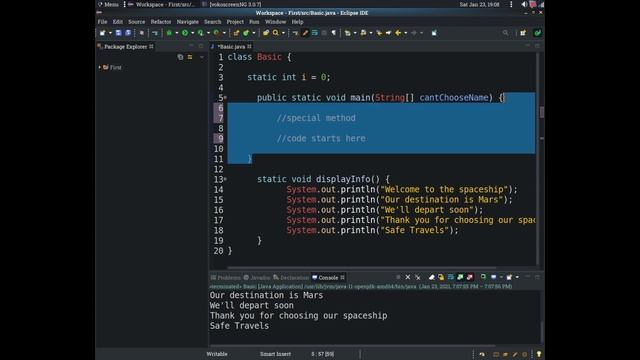Open the New file dropdown arrow
This screenshot has width=640, height=360.
click(x=110, y=33)
